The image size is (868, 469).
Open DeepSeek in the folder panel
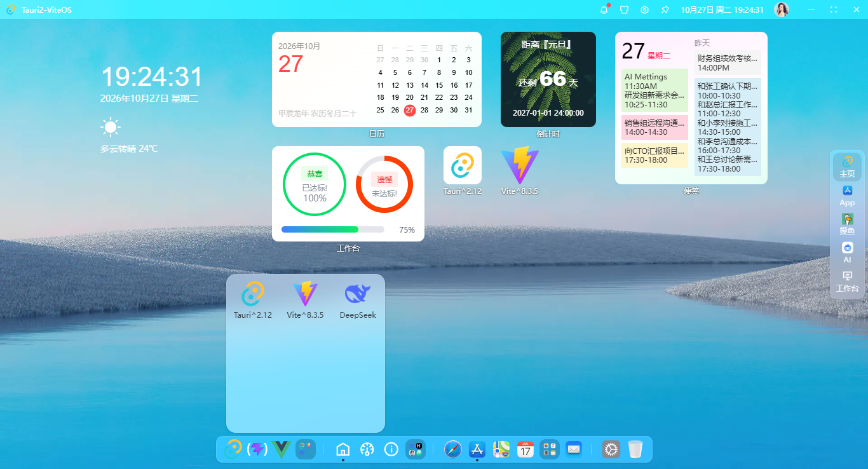tap(358, 300)
